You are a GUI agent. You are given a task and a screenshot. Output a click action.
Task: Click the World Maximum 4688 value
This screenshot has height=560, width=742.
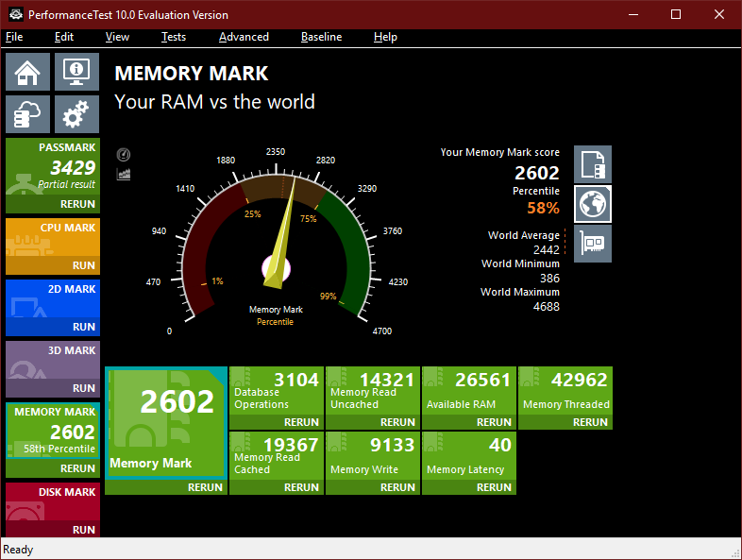tap(546, 306)
